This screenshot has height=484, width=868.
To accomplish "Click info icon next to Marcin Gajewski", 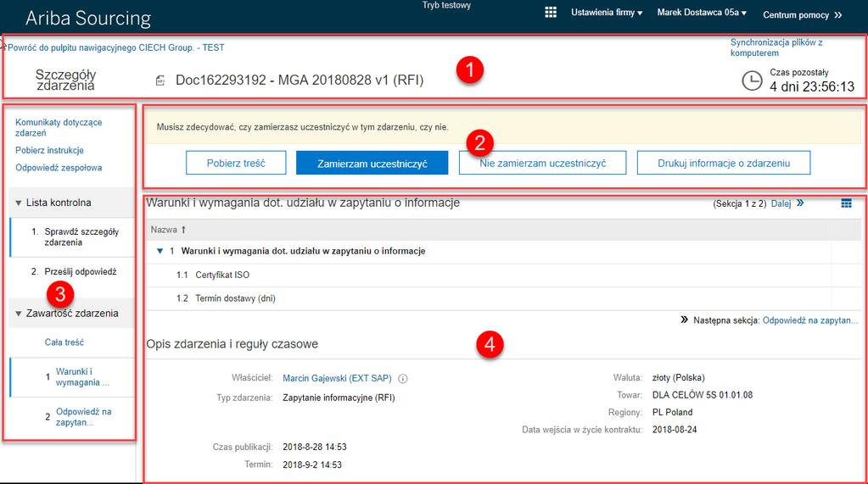I will pyautogui.click(x=403, y=379).
